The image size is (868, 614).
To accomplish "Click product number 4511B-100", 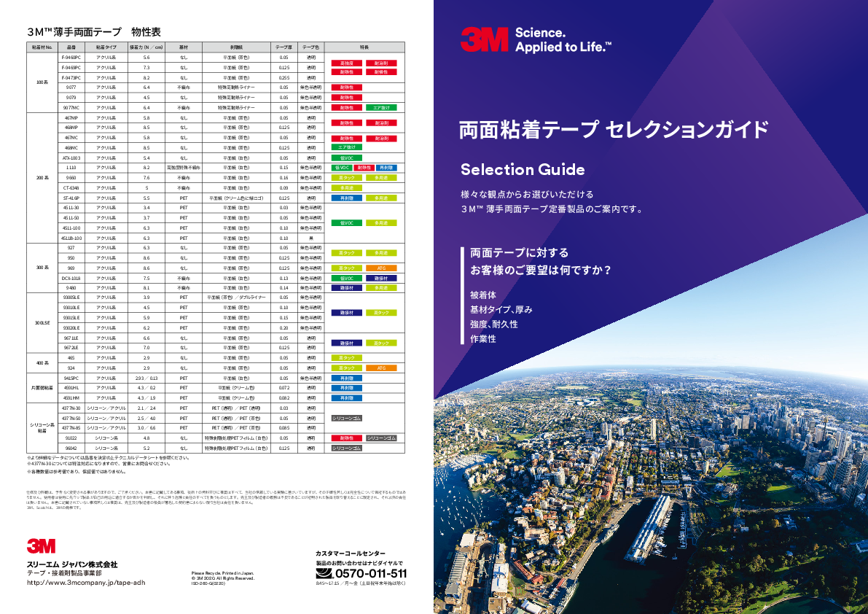I will pyautogui.click(x=71, y=238).
